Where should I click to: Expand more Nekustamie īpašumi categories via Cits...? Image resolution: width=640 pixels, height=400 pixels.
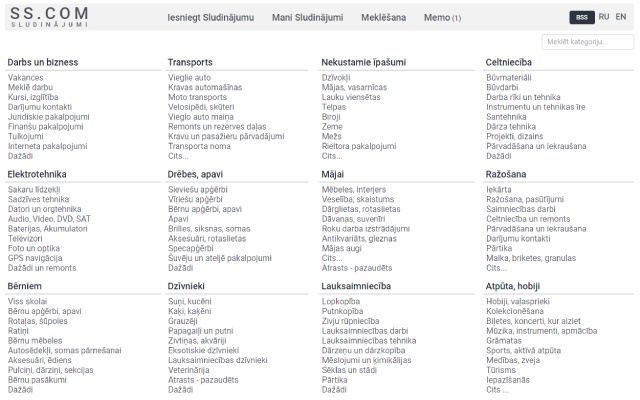tap(332, 156)
